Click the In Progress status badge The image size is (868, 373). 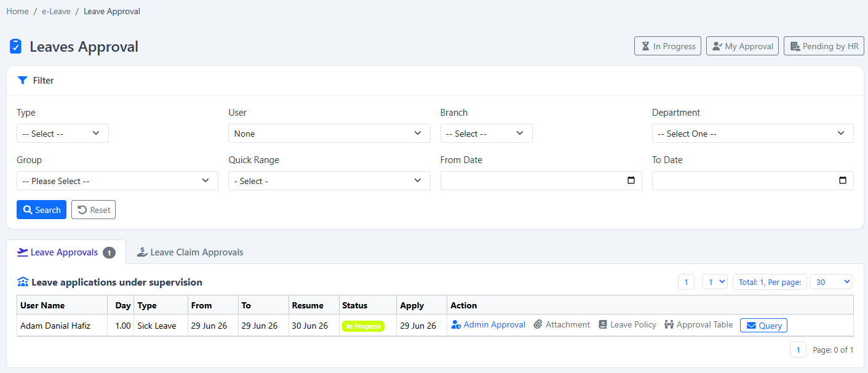coord(363,326)
